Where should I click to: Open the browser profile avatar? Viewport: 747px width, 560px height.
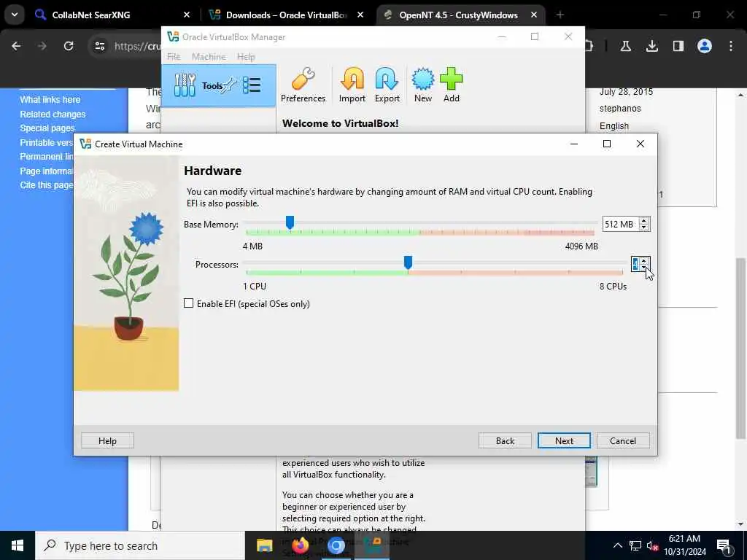[x=705, y=46]
